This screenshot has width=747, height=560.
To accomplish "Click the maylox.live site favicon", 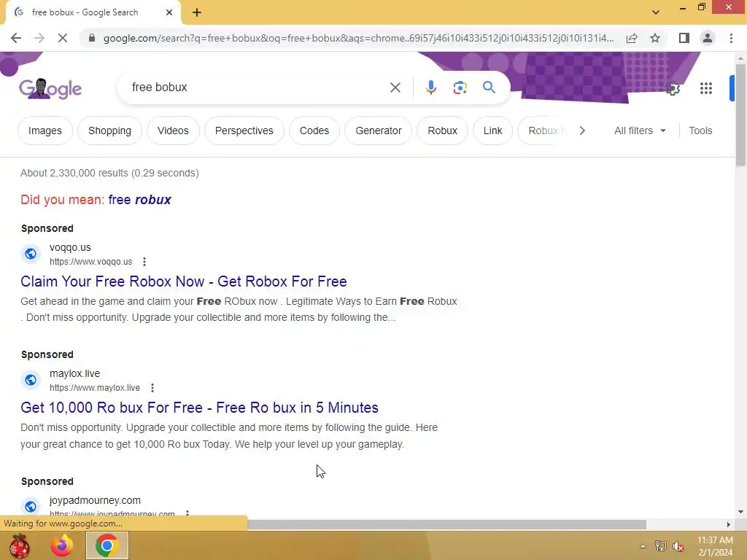I will coord(31,380).
